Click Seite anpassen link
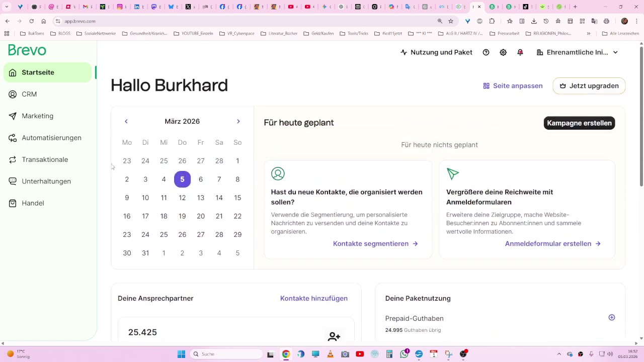 [x=513, y=86]
